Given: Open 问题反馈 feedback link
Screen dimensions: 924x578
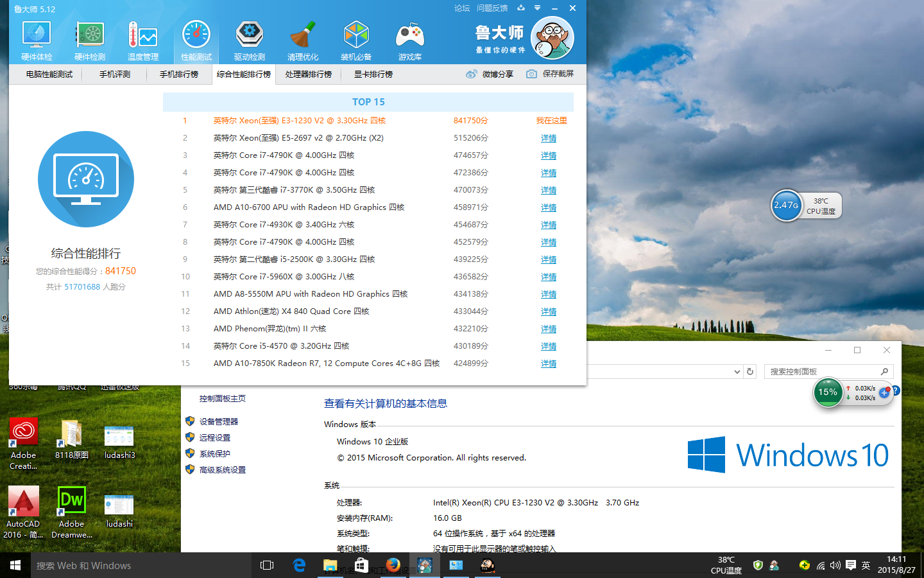Looking at the screenshot, I should [492, 8].
